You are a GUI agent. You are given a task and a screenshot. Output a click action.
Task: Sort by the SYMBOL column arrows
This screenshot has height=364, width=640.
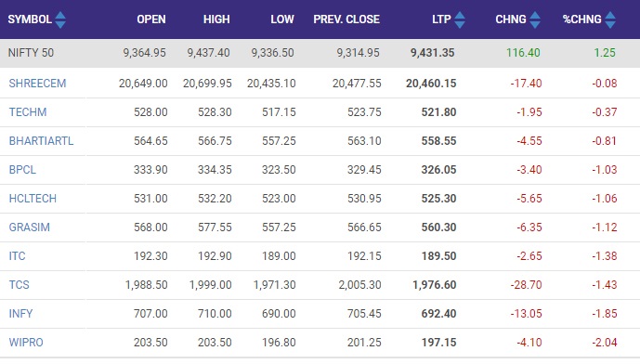pyautogui.click(x=60, y=19)
